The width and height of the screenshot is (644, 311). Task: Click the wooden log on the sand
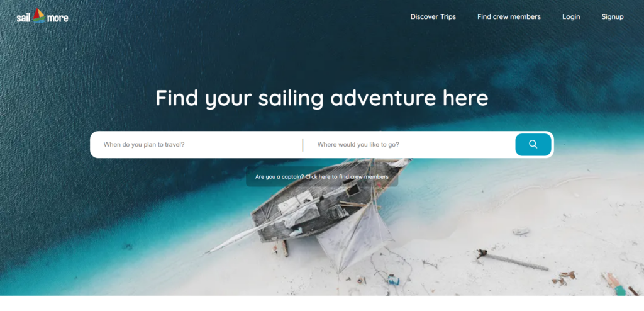click(513, 260)
